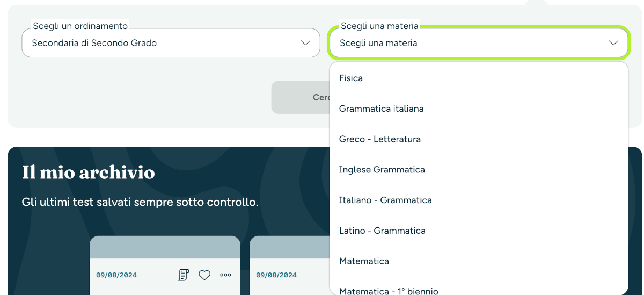Choose Latino - Grammatica subject
This screenshot has width=644, height=295.
tap(478, 231)
